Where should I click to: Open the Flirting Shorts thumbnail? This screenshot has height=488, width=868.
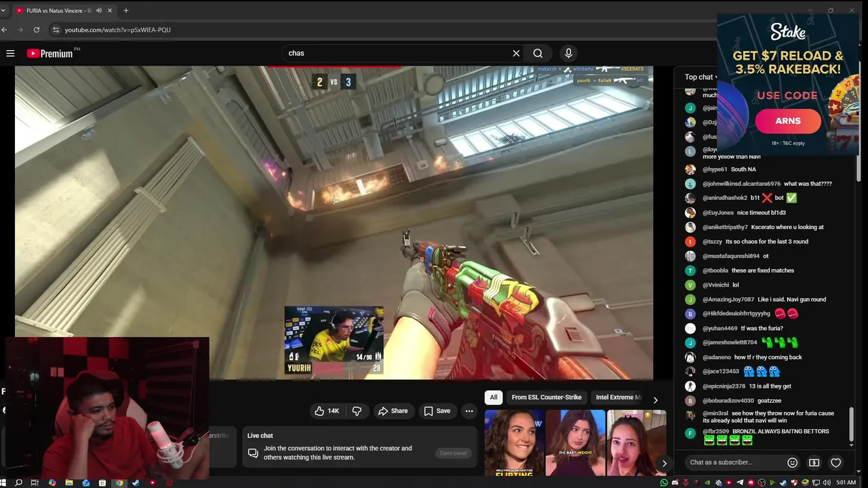pyautogui.click(x=513, y=443)
